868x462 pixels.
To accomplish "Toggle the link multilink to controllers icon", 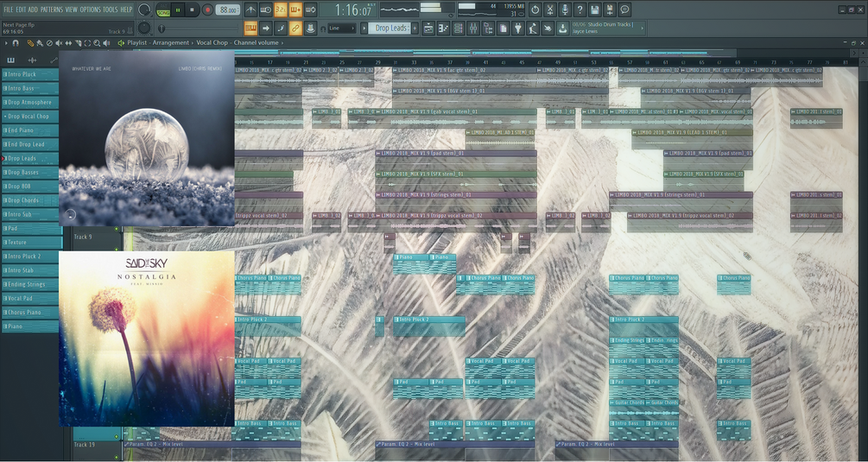I will [295, 28].
